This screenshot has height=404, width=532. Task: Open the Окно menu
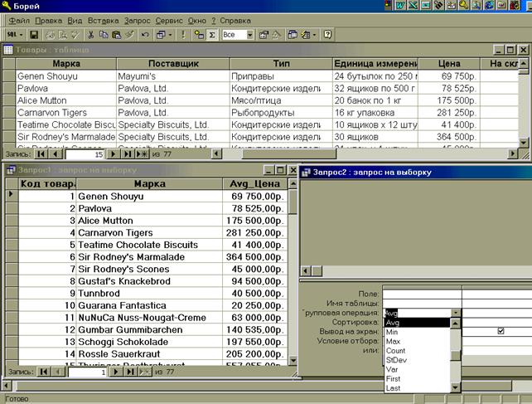[x=196, y=21]
